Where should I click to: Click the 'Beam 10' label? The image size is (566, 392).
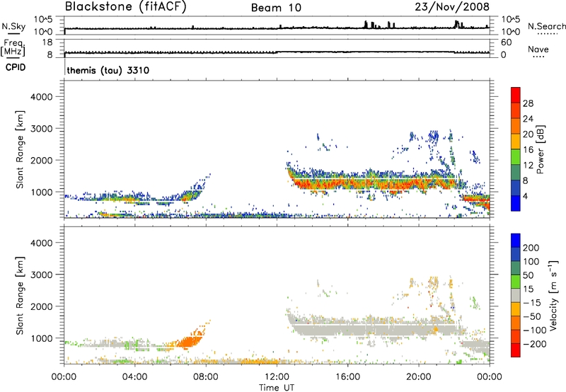pyautogui.click(x=276, y=8)
